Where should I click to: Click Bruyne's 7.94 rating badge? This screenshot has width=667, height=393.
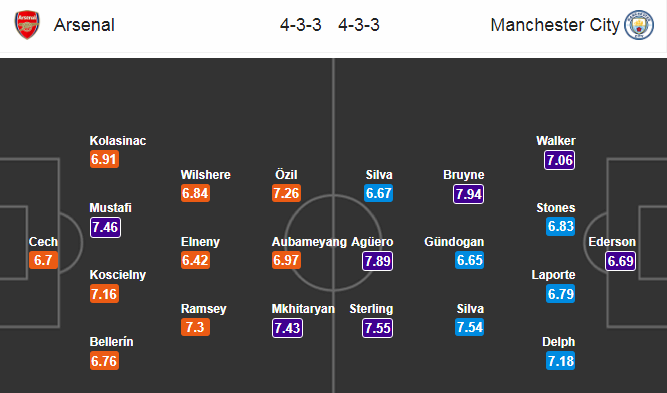(x=468, y=194)
